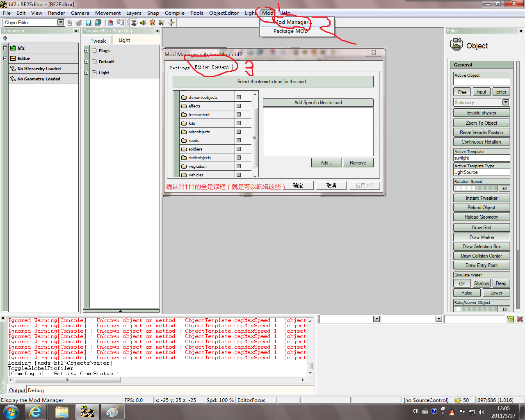Click the explosion effects toolbar icon
Viewport: 525px width, 420px height.
(153, 23)
